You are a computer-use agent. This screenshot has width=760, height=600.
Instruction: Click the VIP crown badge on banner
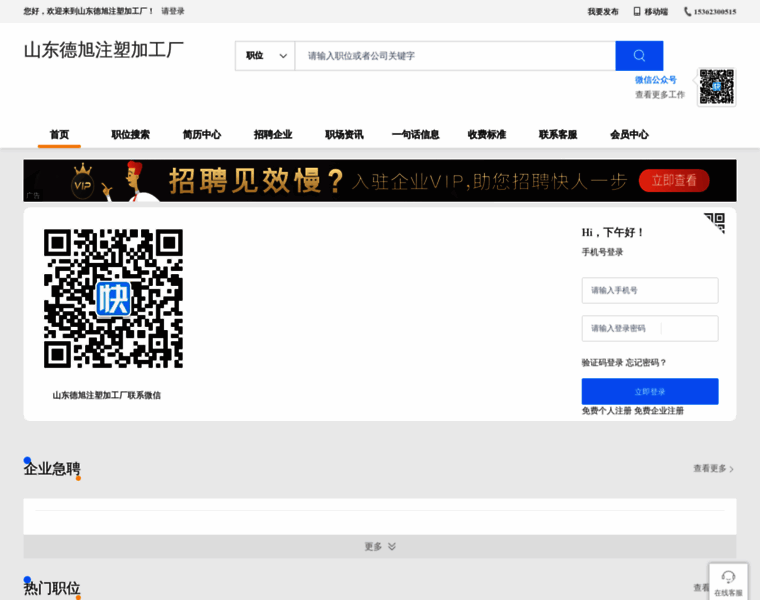(83, 182)
